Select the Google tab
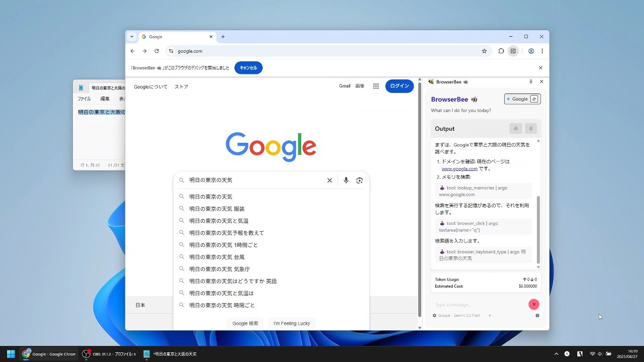 pyautogui.click(x=176, y=37)
